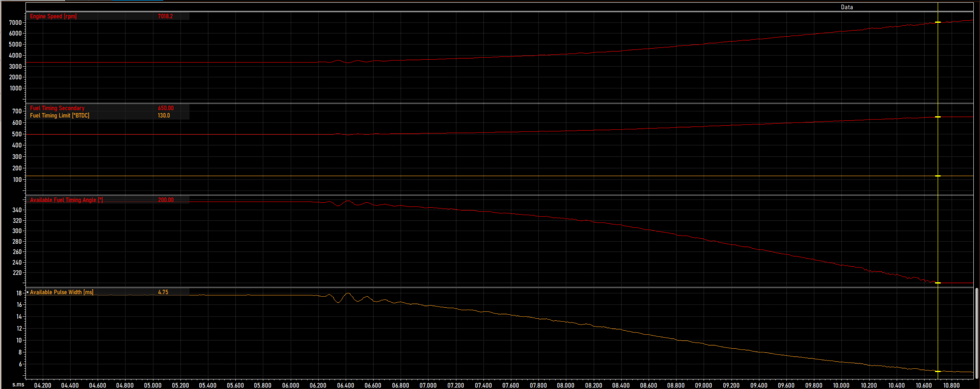The image size is (980, 389).
Task: Click the Available Fuel Timing Angle value 200.00
Action: coord(166,200)
